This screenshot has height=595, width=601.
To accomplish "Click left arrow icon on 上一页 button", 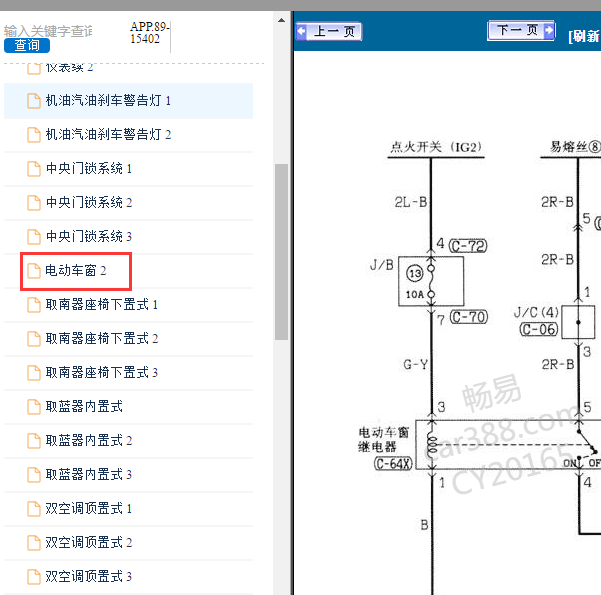I will tap(302, 31).
